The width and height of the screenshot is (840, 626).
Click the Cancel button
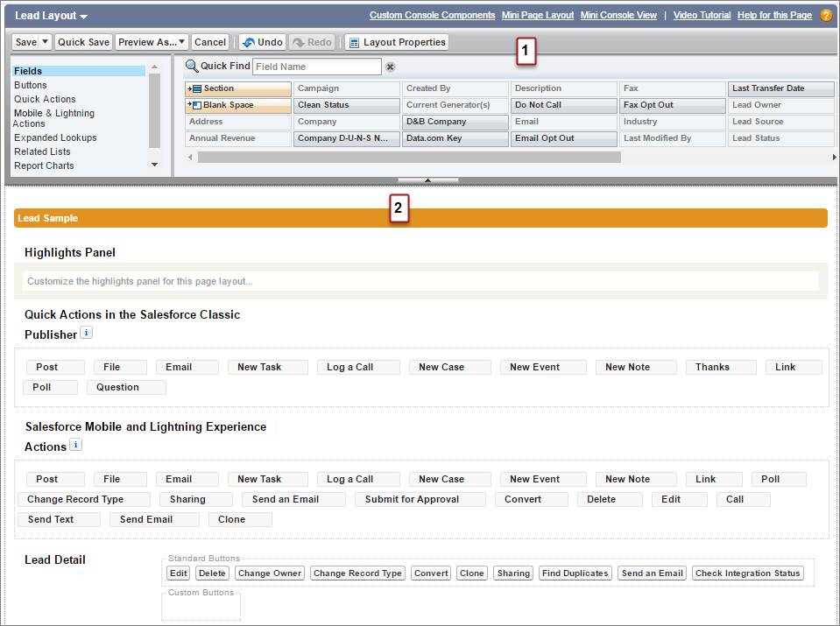click(x=210, y=42)
